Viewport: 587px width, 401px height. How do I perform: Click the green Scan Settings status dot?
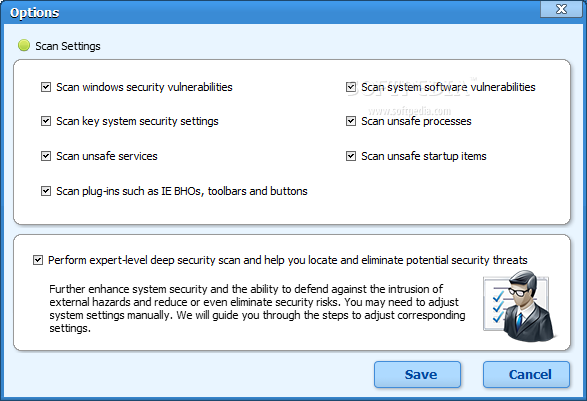[x=24, y=45]
